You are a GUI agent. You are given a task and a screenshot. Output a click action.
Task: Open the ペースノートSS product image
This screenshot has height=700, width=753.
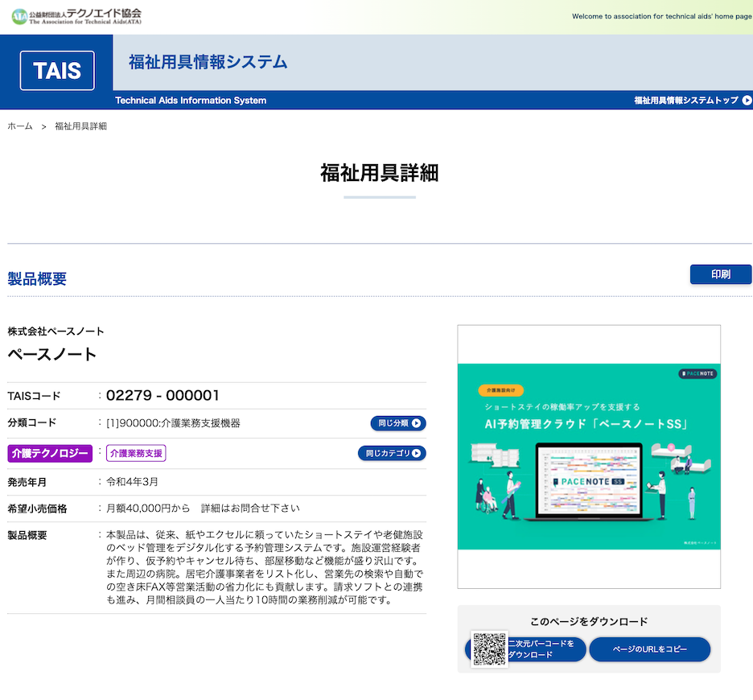(588, 456)
